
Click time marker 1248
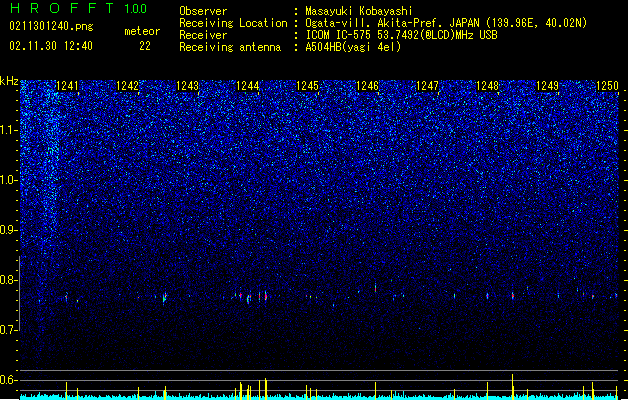pos(487,86)
